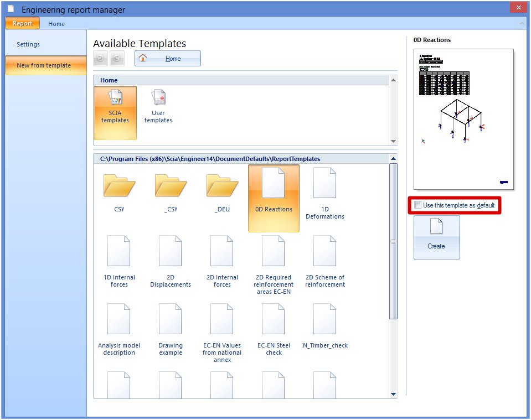Close the Engineering report manager window
The image size is (531, 420).
(518, 7)
